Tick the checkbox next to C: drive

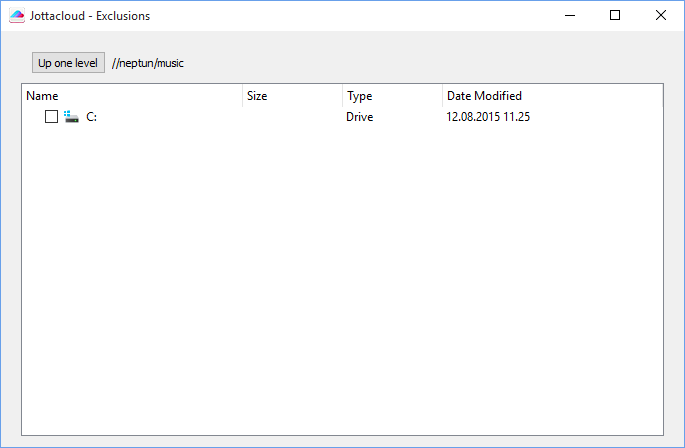click(52, 117)
